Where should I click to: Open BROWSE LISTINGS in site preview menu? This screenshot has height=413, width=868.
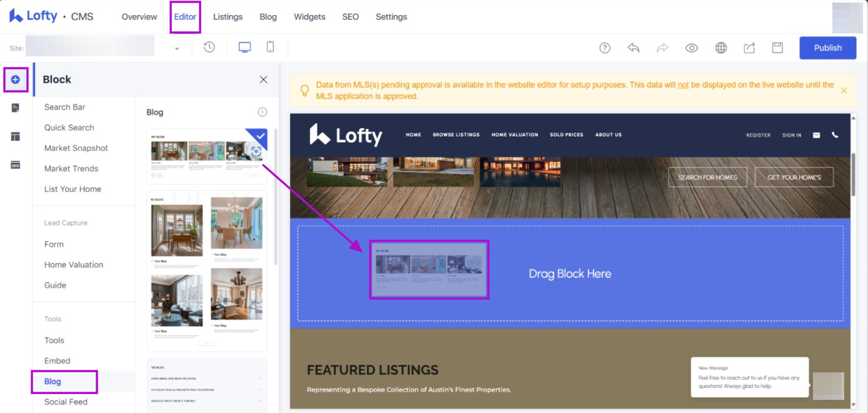tap(456, 135)
